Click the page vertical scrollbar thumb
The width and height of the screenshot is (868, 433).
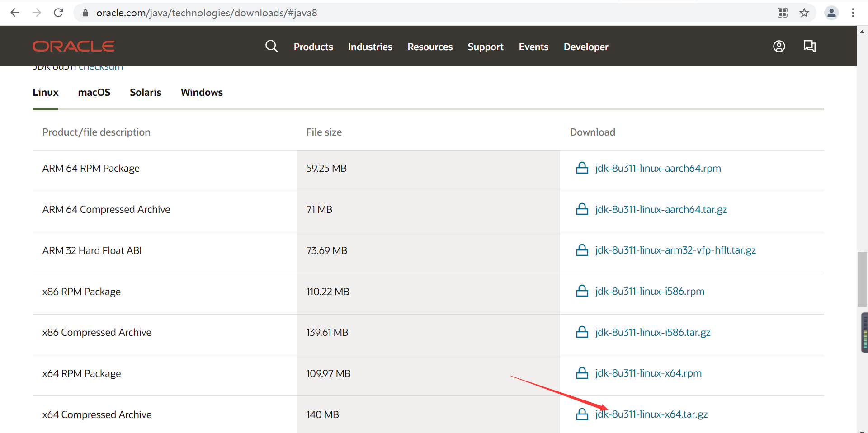[x=862, y=279]
